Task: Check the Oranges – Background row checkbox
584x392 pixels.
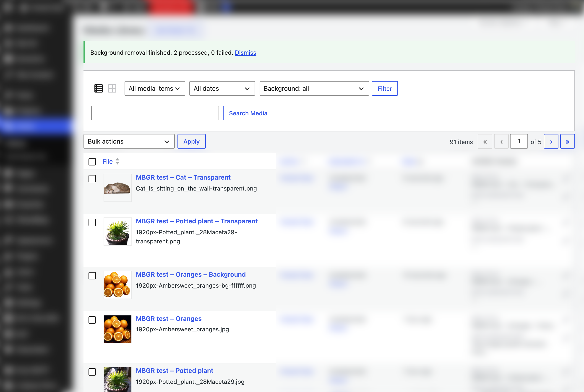Action: coord(92,276)
